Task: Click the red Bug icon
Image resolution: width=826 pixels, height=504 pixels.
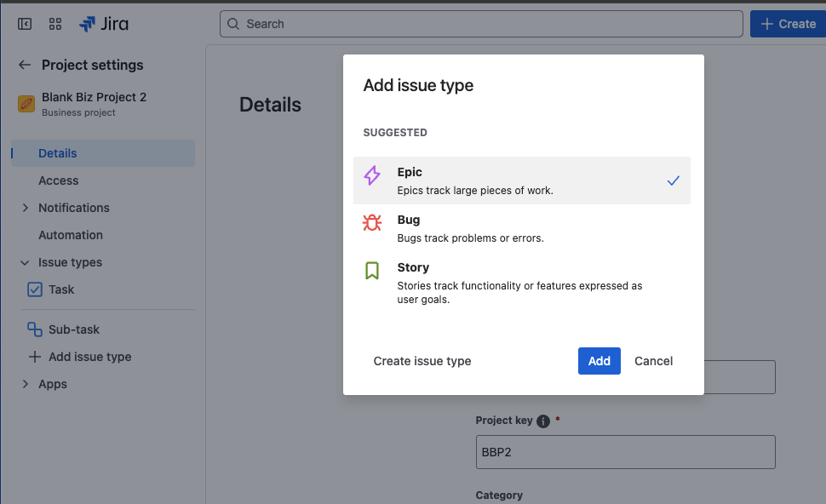Action: point(372,223)
